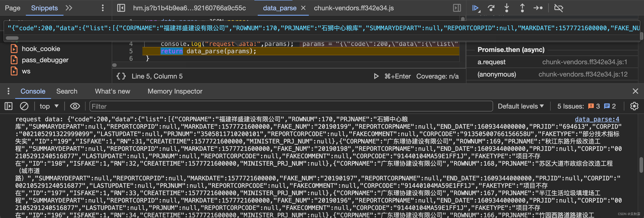Deactivate all breakpoints
Image resolution: width=644 pixels, height=218 pixels.
(558, 8)
